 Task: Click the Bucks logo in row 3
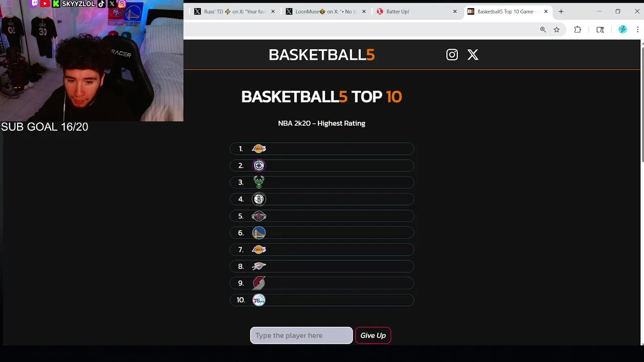click(259, 182)
